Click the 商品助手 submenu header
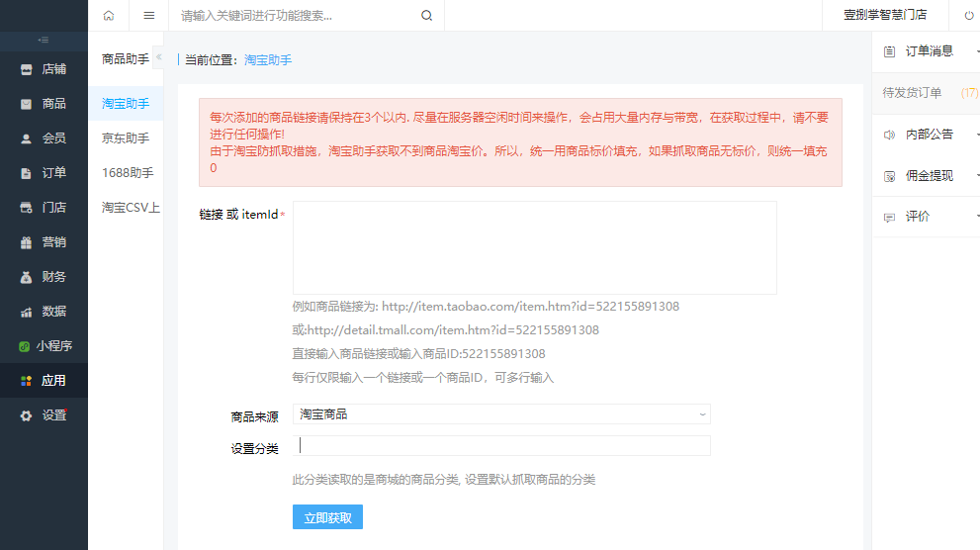Viewport: 980px width, 550px height. [126, 58]
